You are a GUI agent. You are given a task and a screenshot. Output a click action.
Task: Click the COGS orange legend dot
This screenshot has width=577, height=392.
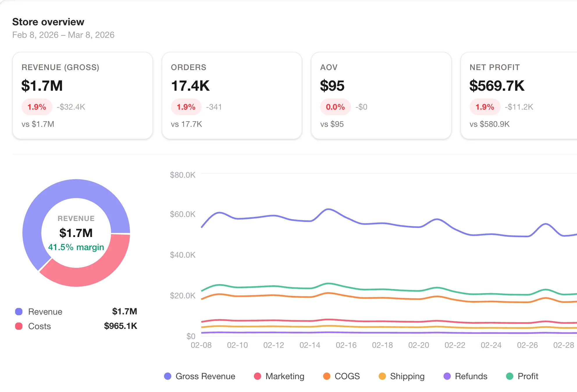(327, 376)
